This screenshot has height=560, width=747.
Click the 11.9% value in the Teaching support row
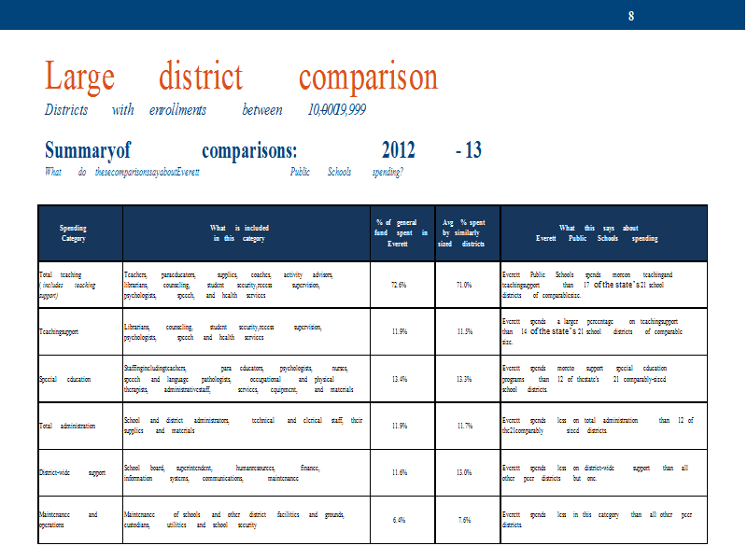point(400,332)
